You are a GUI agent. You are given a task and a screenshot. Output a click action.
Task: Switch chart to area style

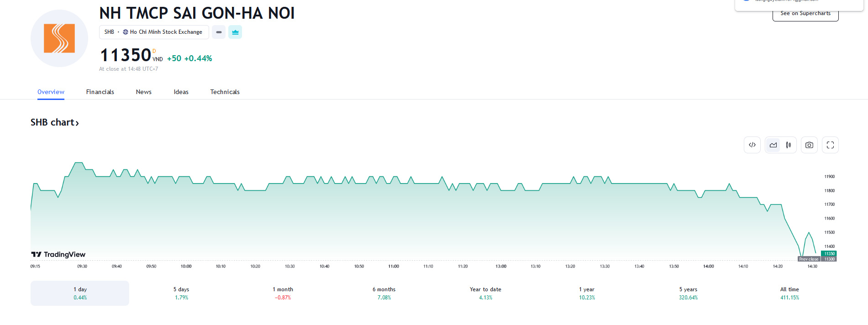(773, 145)
